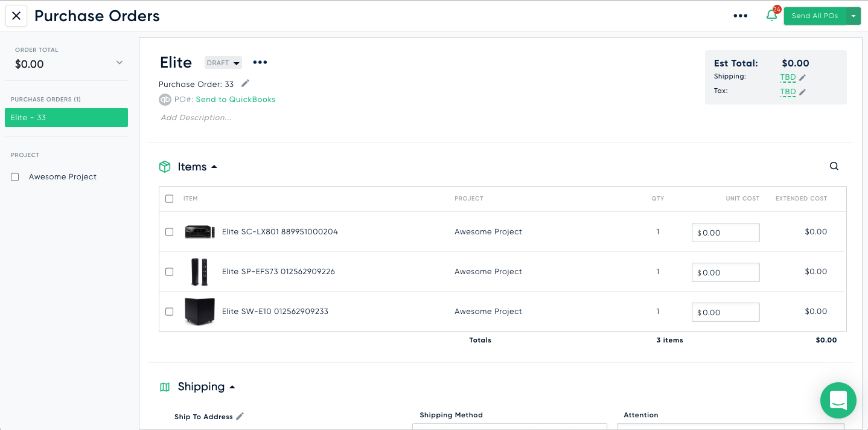Viewport: 868px width, 430px height.
Task: Click the Send All POs button
Action: 815,16
